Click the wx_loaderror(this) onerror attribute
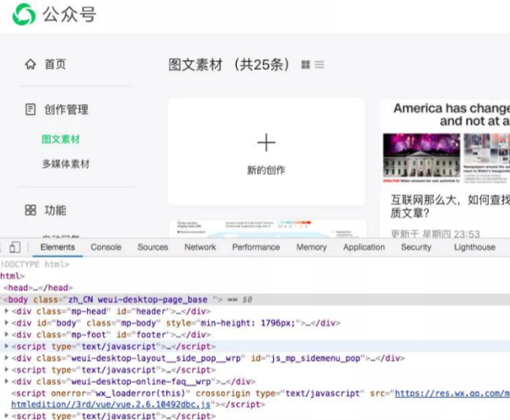The image size is (510, 420). [120, 394]
